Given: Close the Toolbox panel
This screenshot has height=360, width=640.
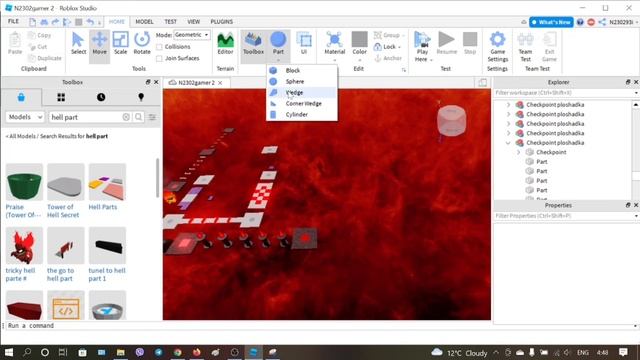Looking at the screenshot, I should click(156, 82).
